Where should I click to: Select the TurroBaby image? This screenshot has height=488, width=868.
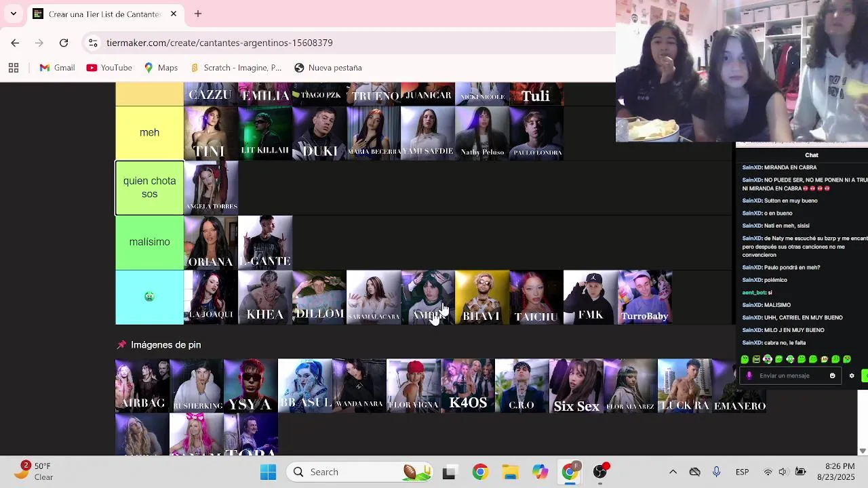click(645, 297)
